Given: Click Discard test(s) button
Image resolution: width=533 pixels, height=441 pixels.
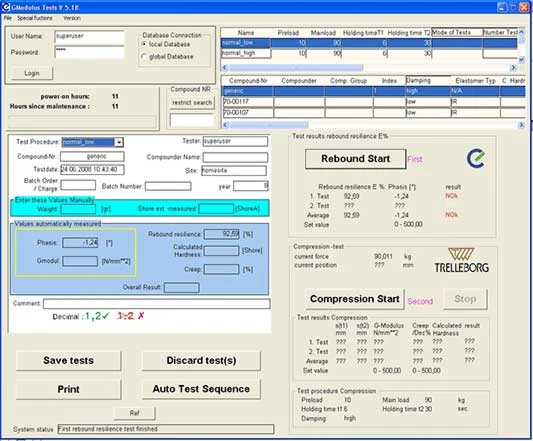Looking at the screenshot, I should pyautogui.click(x=201, y=360).
